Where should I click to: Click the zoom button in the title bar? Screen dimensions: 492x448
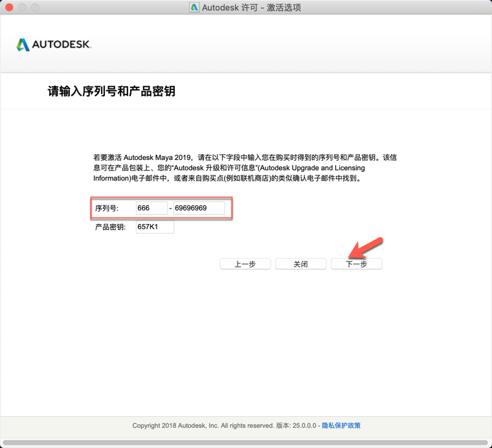tap(35, 8)
